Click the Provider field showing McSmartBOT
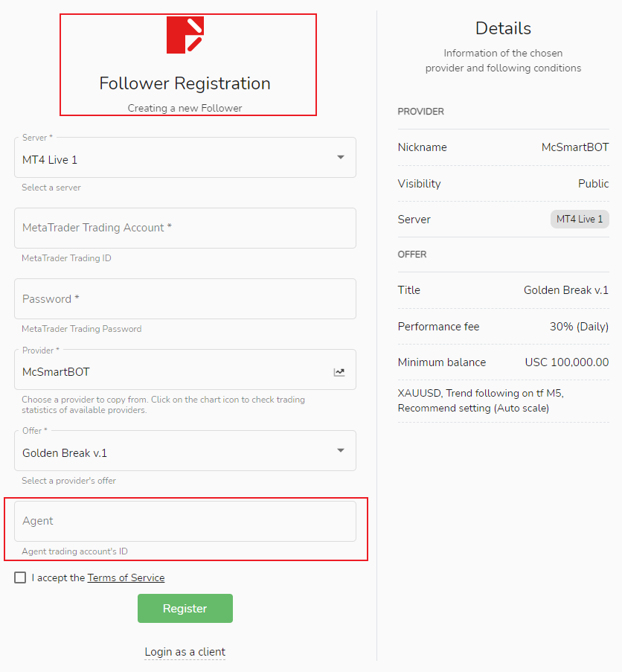 tap(171, 371)
